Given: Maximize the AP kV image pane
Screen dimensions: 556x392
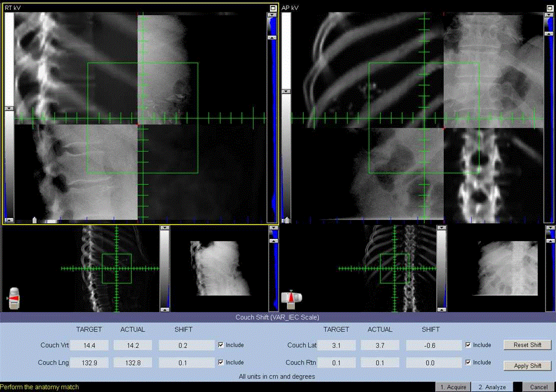Looking at the screenshot, I should tap(549, 8).
